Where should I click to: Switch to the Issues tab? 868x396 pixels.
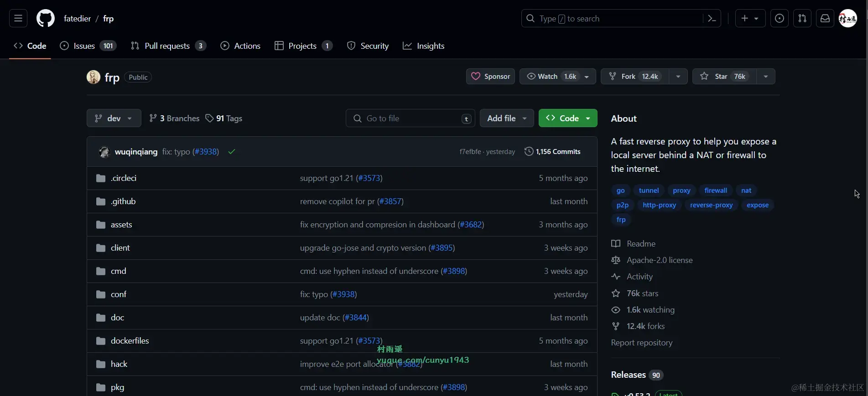point(88,46)
